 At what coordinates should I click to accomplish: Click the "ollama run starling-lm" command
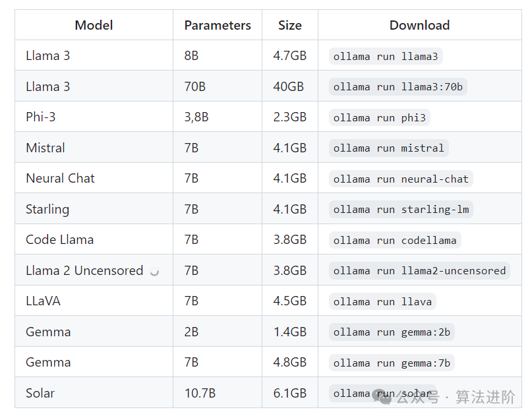401,210
